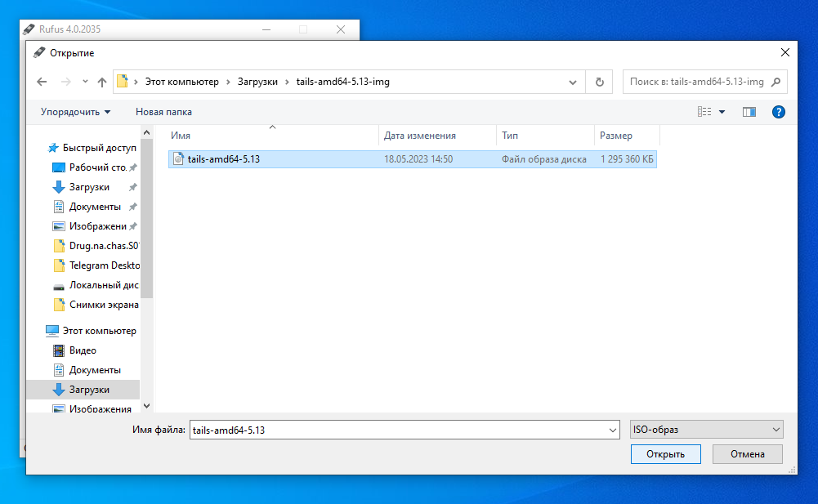
Task: Refresh the current folder view
Action: pyautogui.click(x=599, y=82)
